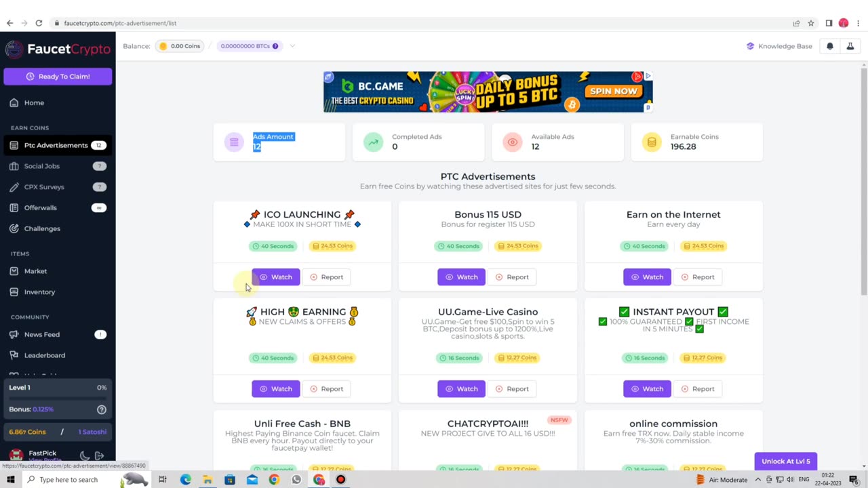Image resolution: width=868 pixels, height=488 pixels.
Task: Click the BTC balance info icon
Action: pyautogui.click(x=275, y=46)
